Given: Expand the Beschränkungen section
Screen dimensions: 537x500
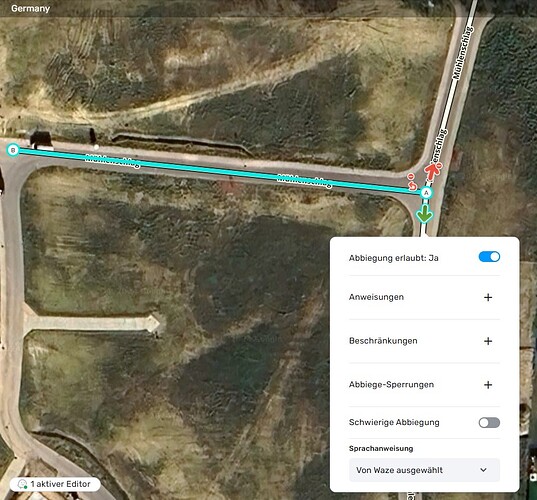Looking at the screenshot, I should [x=488, y=341].
